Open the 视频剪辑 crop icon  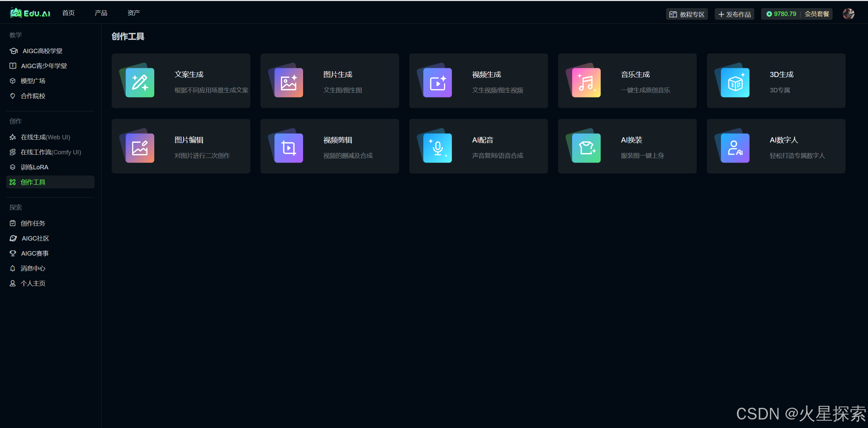click(x=288, y=148)
